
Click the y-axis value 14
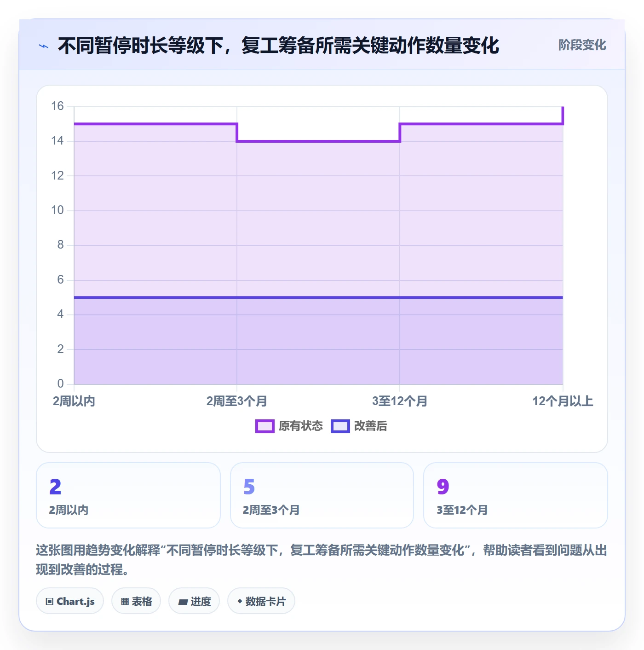(x=57, y=141)
